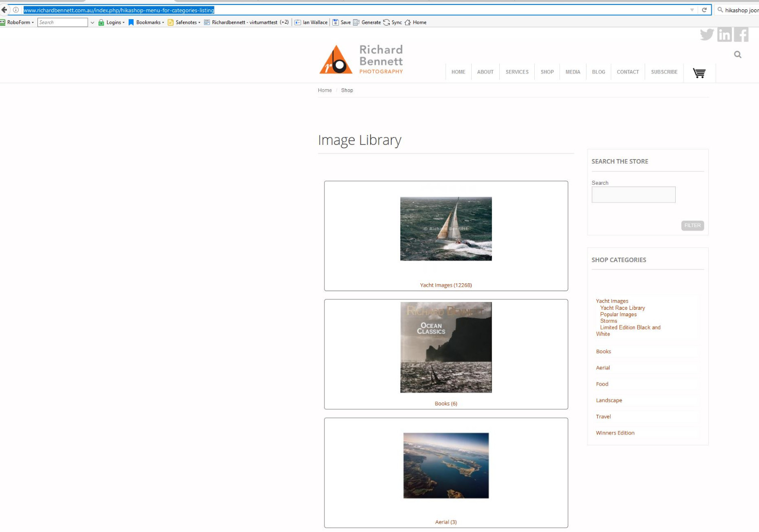Open Aerial in Shop Categories sidebar
The height and width of the screenshot is (532, 759).
[603, 368]
